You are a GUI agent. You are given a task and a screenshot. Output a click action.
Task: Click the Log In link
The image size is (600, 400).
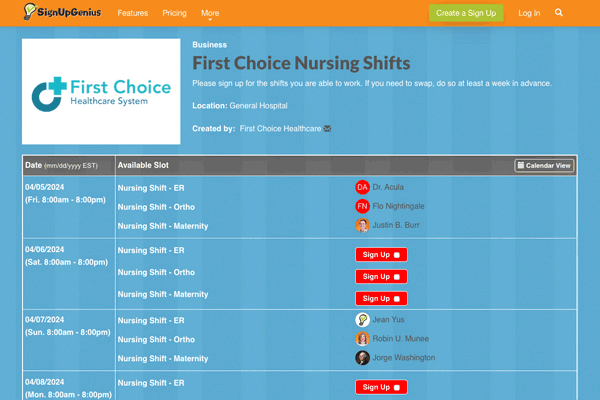(530, 13)
